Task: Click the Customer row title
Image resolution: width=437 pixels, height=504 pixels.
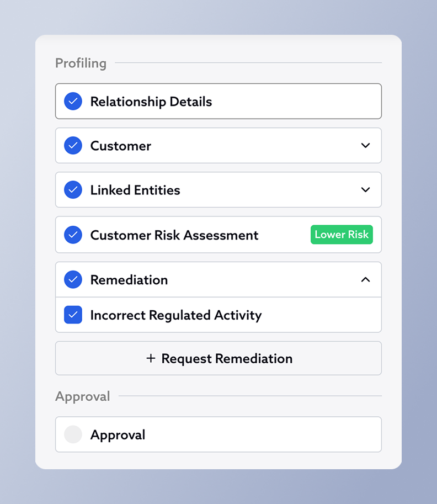Action: coord(121,146)
